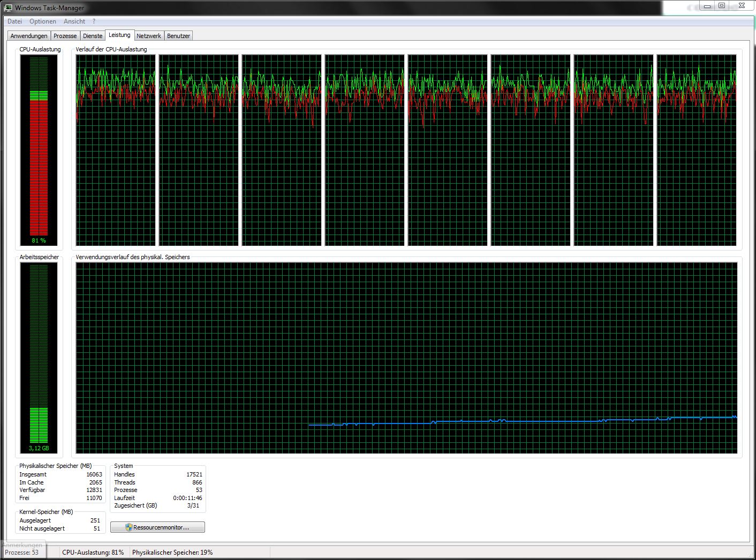The width and height of the screenshot is (756, 560).
Task: Click status bar 'Physikalischer Speicher: 19%' entry
Action: click(x=172, y=553)
